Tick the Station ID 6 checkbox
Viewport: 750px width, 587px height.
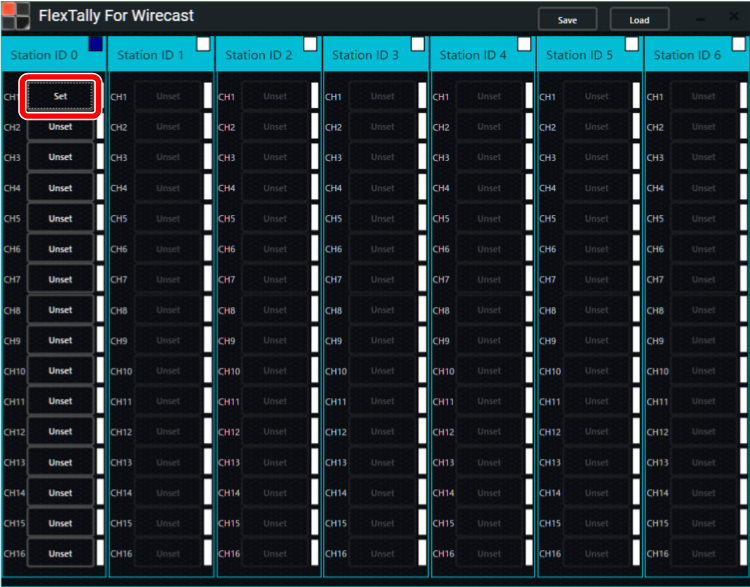740,44
